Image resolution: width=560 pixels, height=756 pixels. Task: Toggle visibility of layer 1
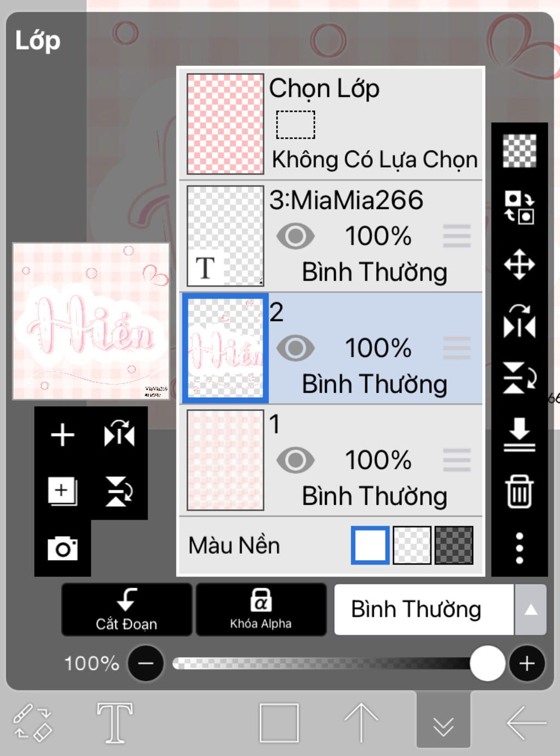coord(295,460)
